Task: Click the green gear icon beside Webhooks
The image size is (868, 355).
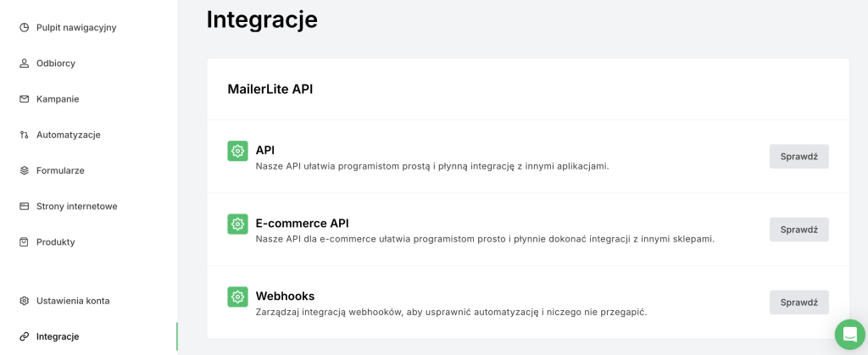Action: point(237,297)
